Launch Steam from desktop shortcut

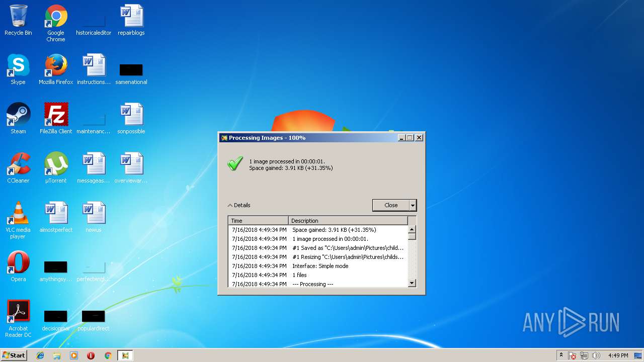[x=18, y=119]
